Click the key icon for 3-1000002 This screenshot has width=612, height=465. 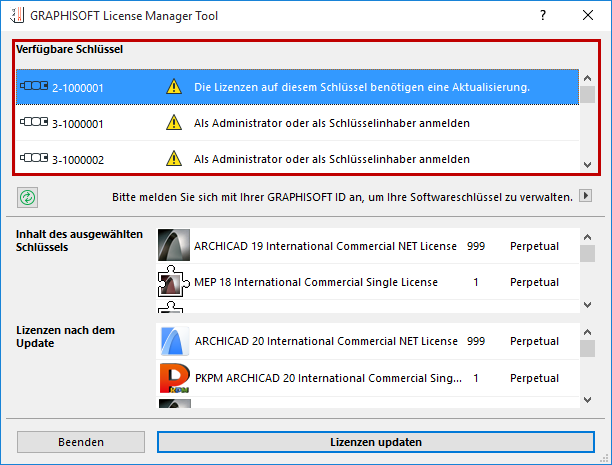coord(34,159)
